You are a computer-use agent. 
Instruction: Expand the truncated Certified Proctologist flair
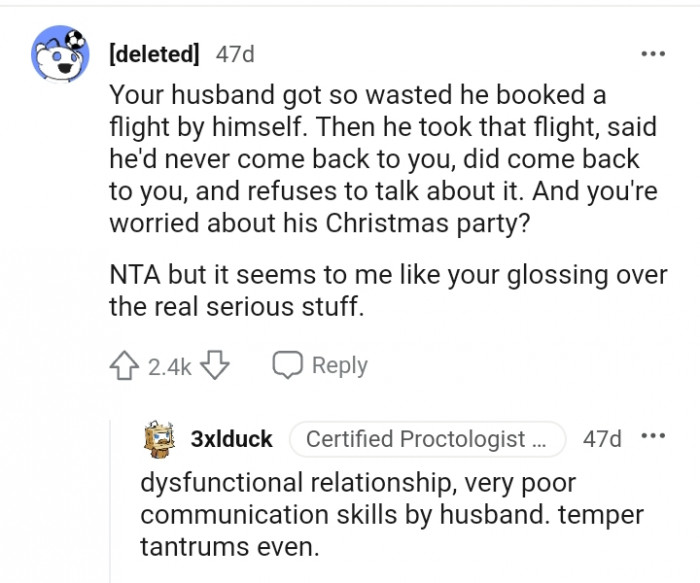pos(427,439)
